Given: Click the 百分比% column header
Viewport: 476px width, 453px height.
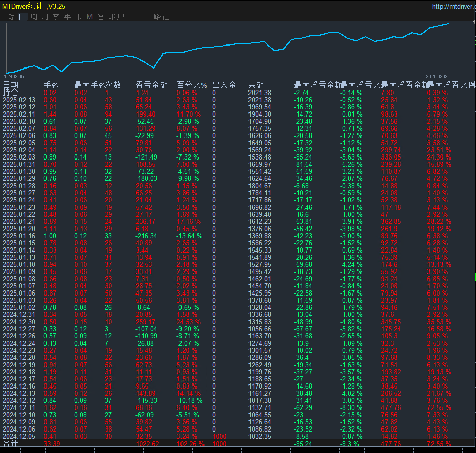Looking at the screenshot, I should point(192,85).
